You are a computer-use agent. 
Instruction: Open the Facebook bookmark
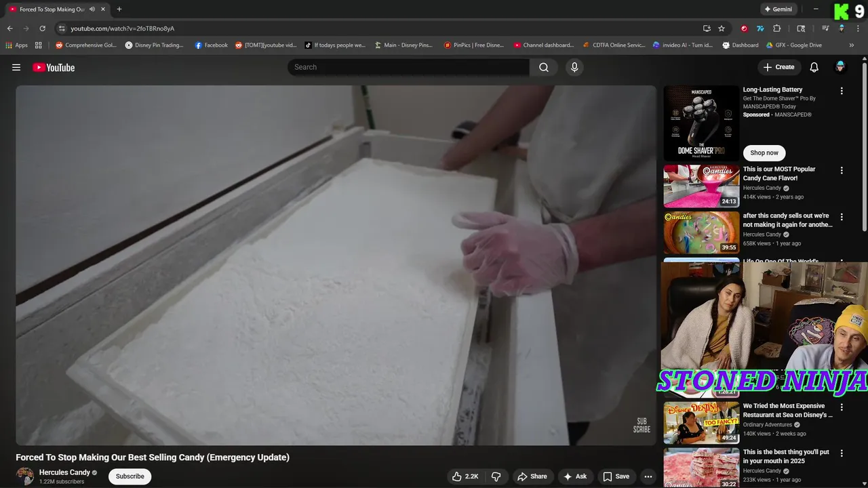click(211, 45)
